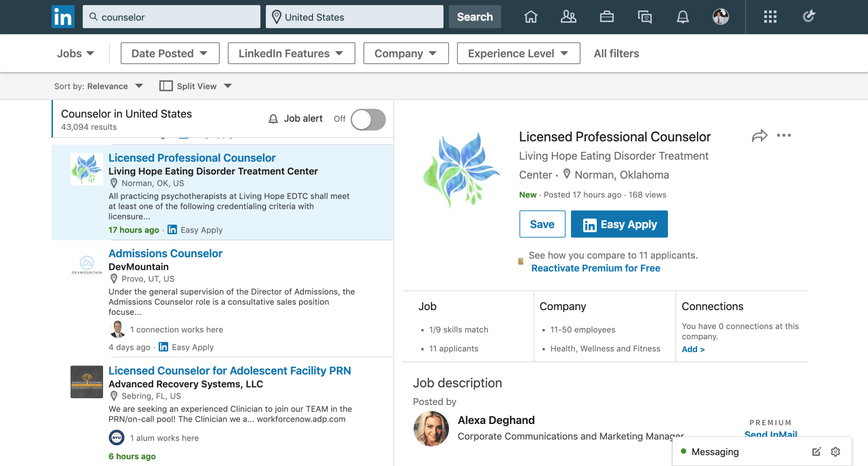Click '11 applicants' text
The width and height of the screenshot is (868, 466).
(453, 348)
